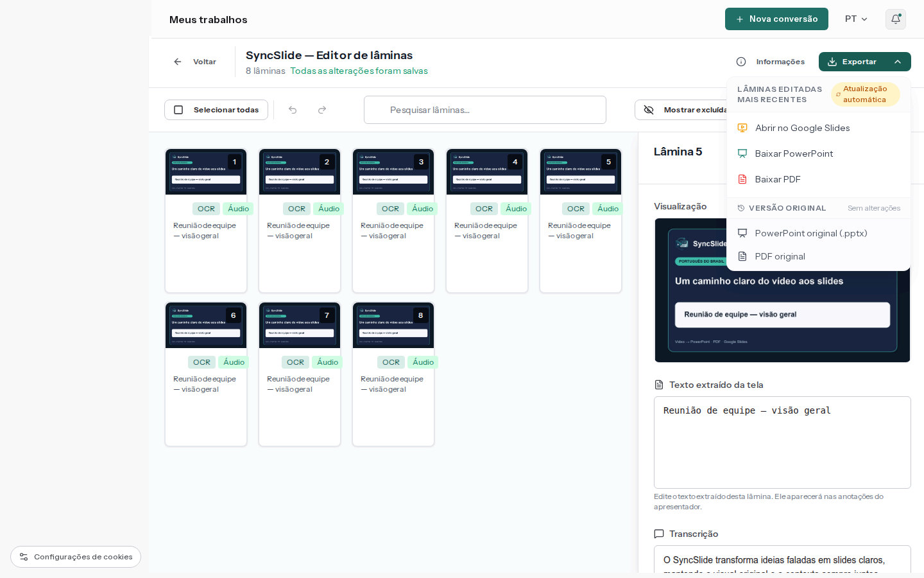Image resolution: width=924 pixels, height=578 pixels.
Task: Click the document icon by Texto extraído da tela
Action: pos(659,385)
